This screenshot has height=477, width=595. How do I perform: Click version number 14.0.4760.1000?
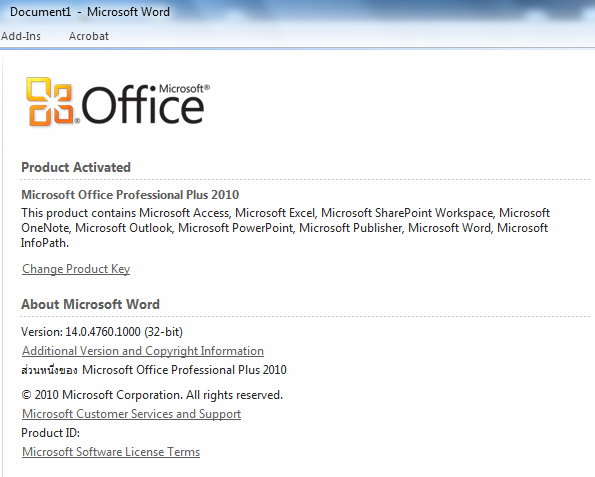103,332
